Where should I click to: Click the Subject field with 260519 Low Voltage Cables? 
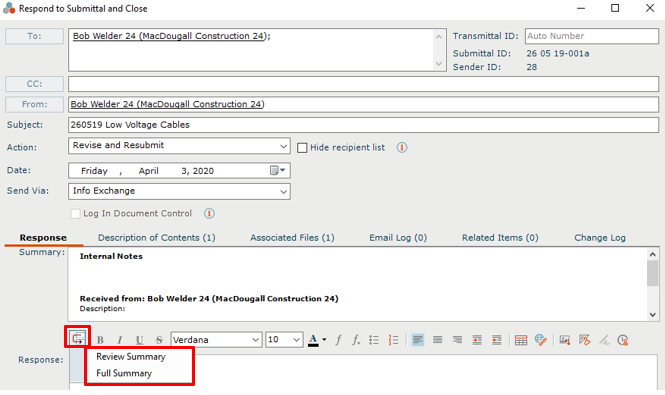point(363,125)
